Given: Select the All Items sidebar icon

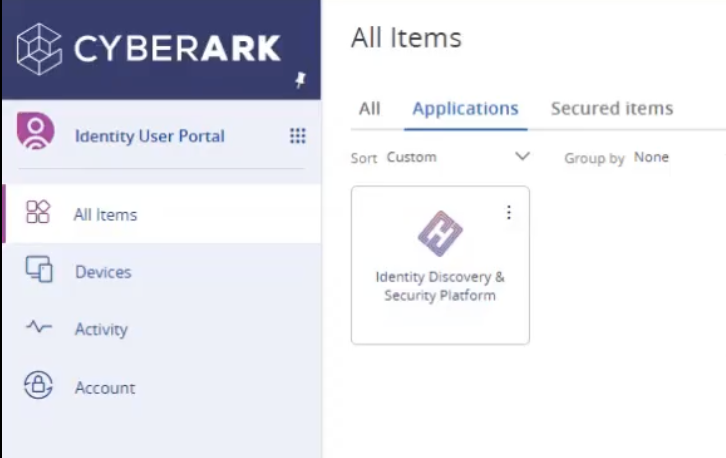Looking at the screenshot, I should click(x=38, y=212).
